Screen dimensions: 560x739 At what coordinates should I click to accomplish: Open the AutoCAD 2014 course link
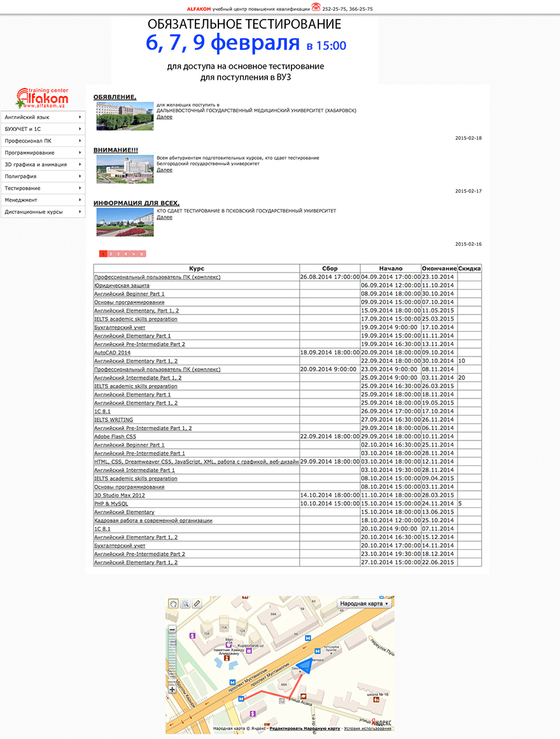click(x=112, y=353)
